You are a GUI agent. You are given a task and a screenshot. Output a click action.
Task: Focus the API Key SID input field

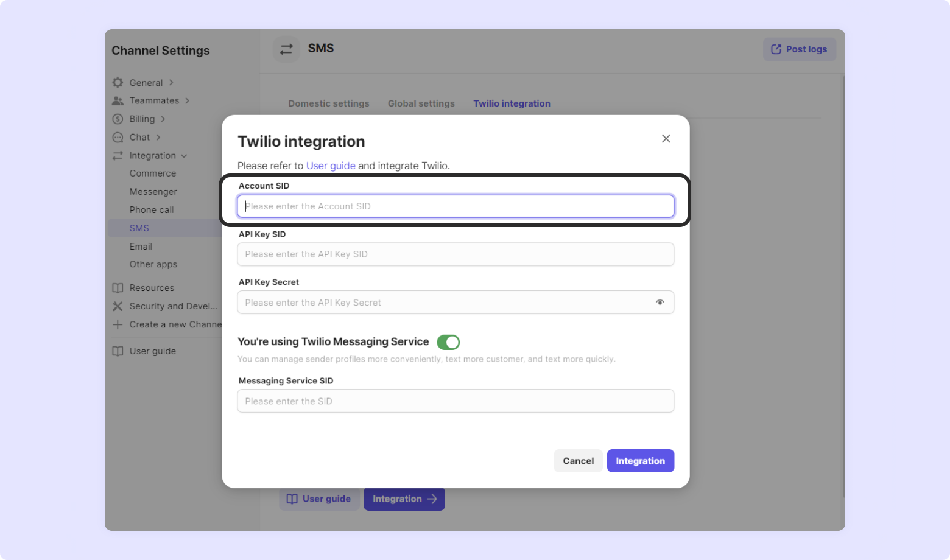point(456,254)
